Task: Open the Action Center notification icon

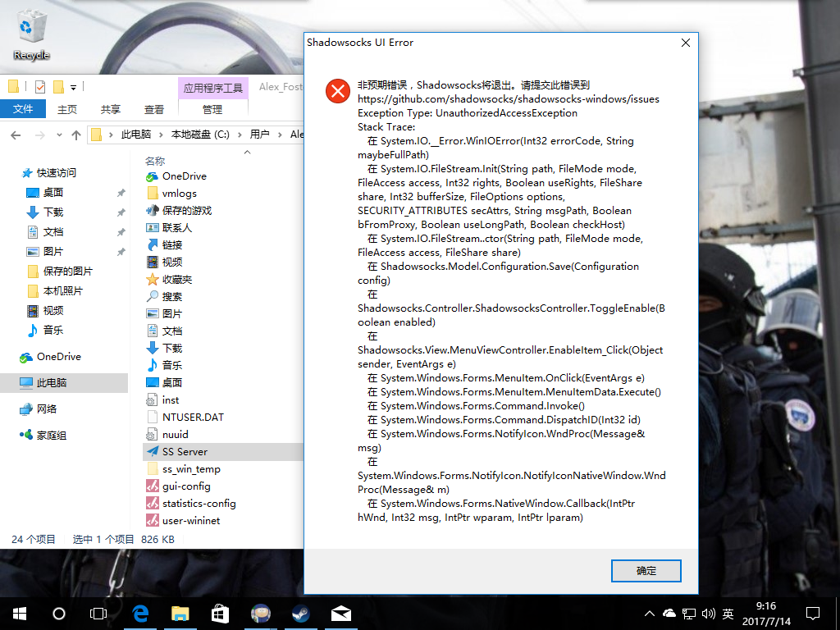Action: pos(813,614)
